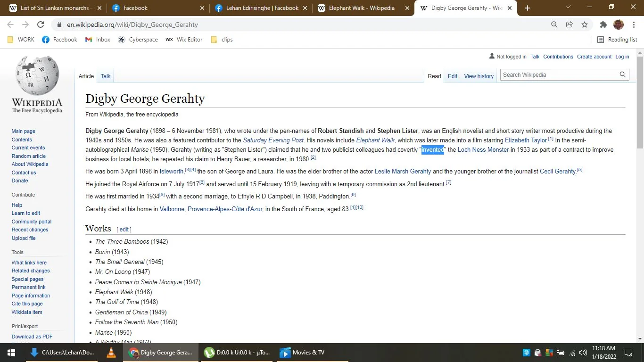The width and height of the screenshot is (644, 362).
Task: Click the Create account link
Action: tap(594, 57)
